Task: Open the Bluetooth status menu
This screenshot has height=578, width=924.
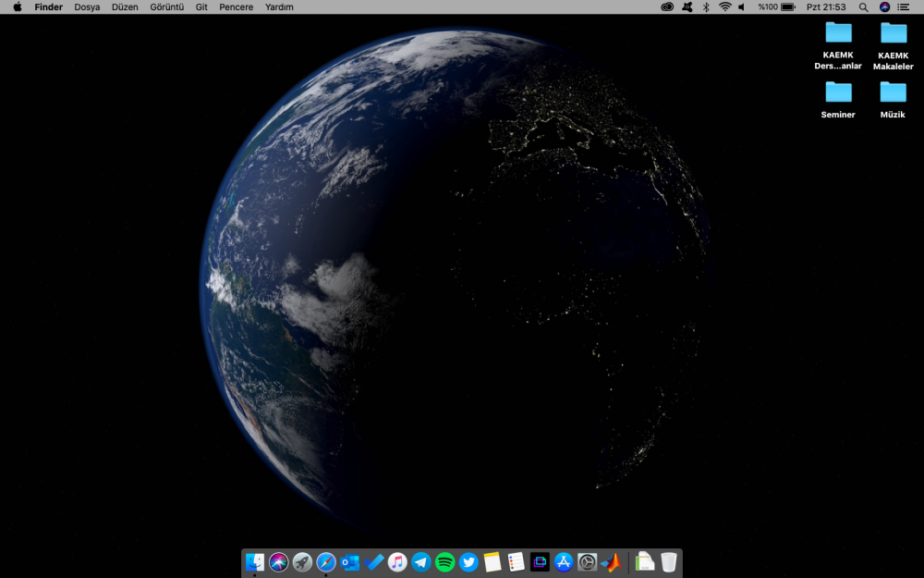Action: click(706, 6)
